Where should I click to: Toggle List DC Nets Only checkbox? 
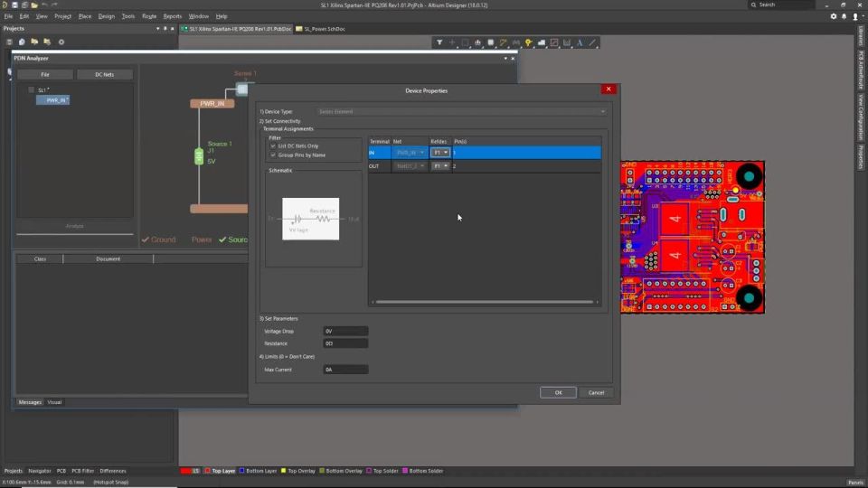(273, 146)
